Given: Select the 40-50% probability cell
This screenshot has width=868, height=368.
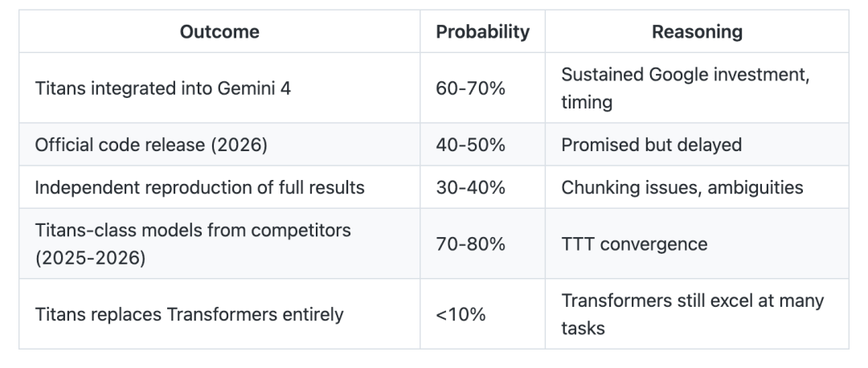Looking at the screenshot, I should [x=470, y=145].
